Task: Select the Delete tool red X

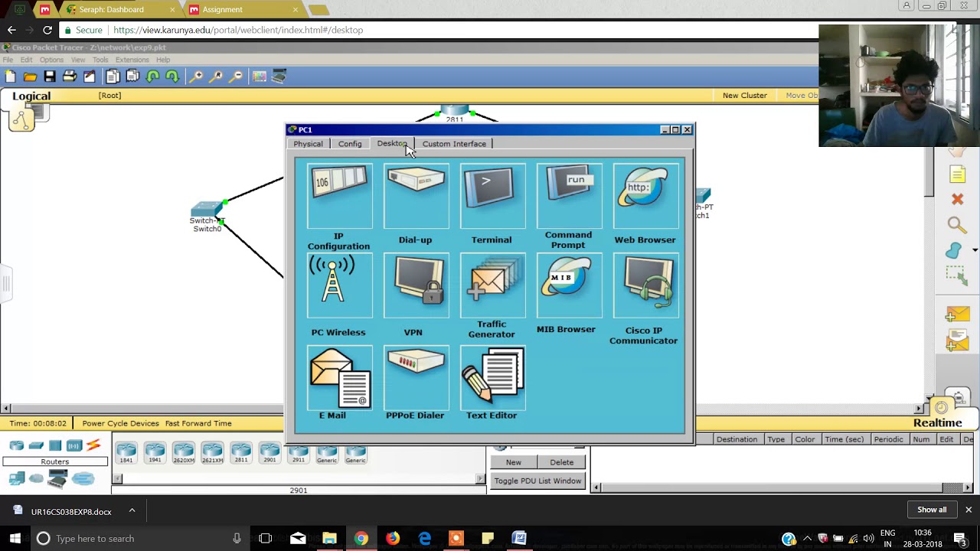Action: point(957,199)
